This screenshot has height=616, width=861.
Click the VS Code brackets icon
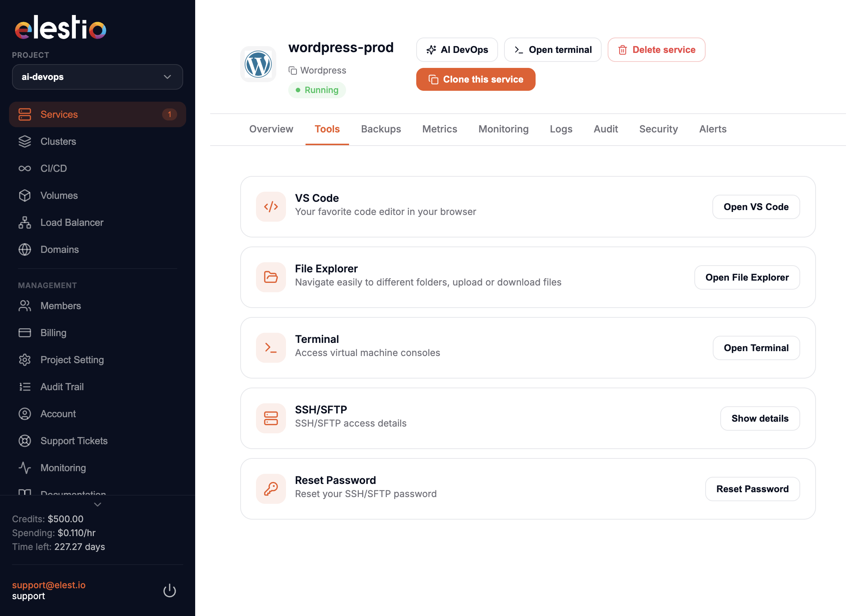(271, 207)
